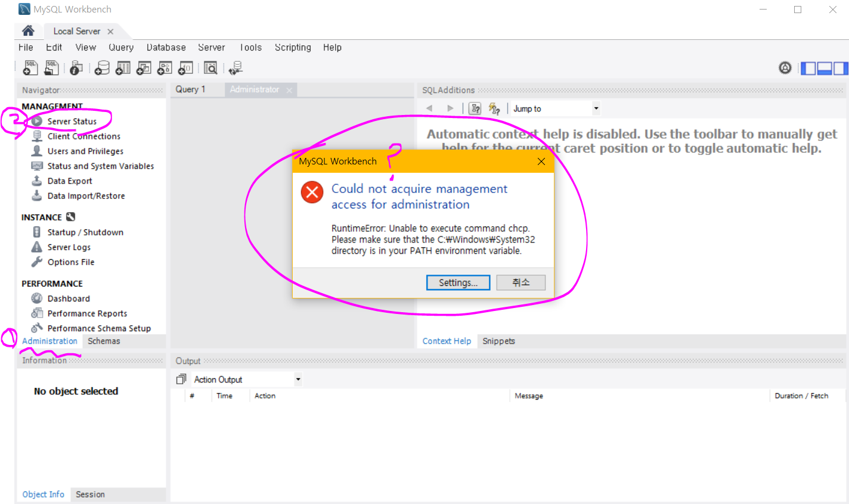Click the 취소 cancel button
This screenshot has width=849, height=504.
coord(520,282)
